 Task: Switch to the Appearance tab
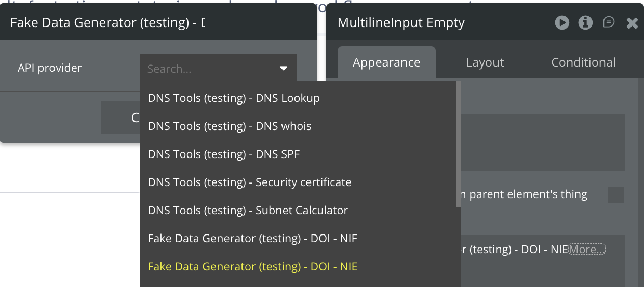coord(386,63)
